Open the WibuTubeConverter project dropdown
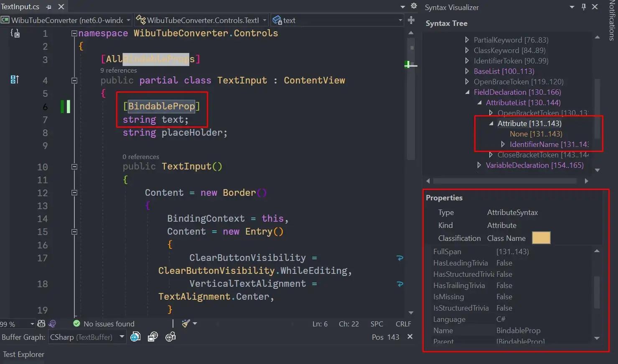The height and width of the screenshot is (364, 618). pos(128,20)
